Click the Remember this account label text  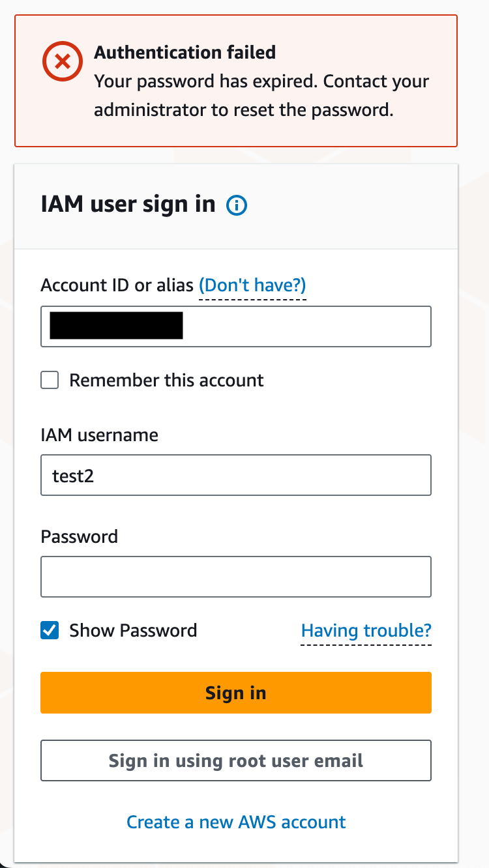166,381
